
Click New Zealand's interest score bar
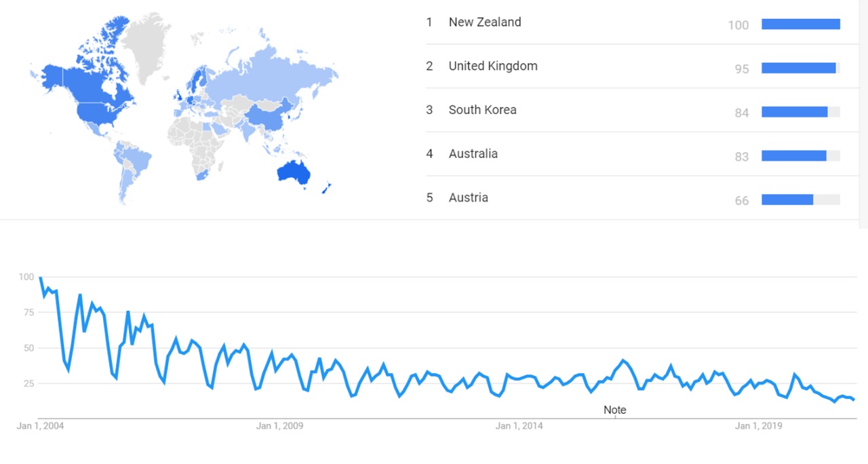click(800, 24)
